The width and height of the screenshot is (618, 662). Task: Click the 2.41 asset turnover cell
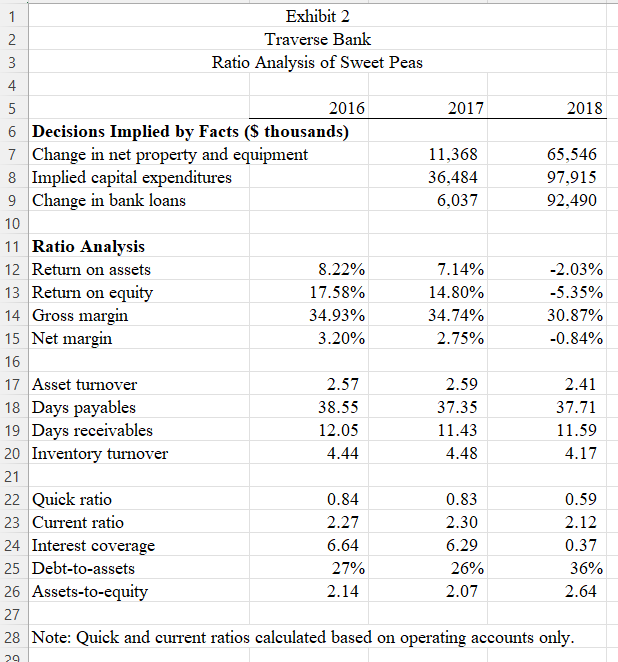pos(547,384)
